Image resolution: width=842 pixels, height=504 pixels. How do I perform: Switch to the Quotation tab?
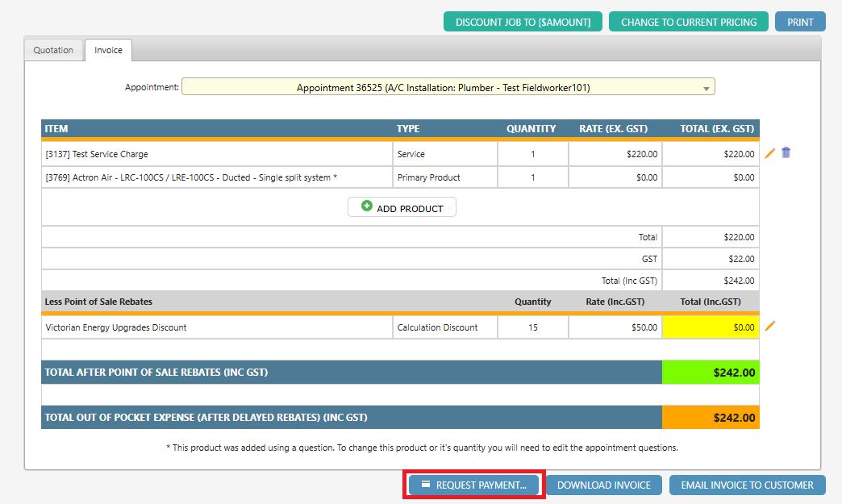[x=53, y=49]
